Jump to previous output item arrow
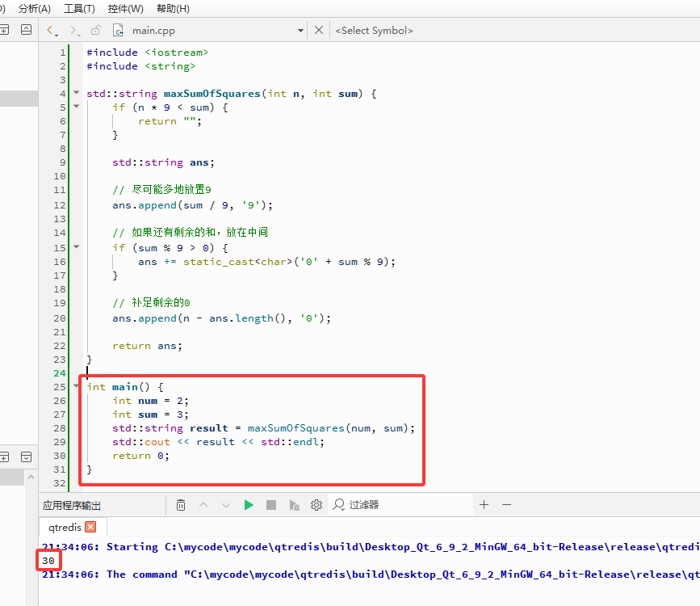Screen dimensions: 700x606 click(203, 505)
